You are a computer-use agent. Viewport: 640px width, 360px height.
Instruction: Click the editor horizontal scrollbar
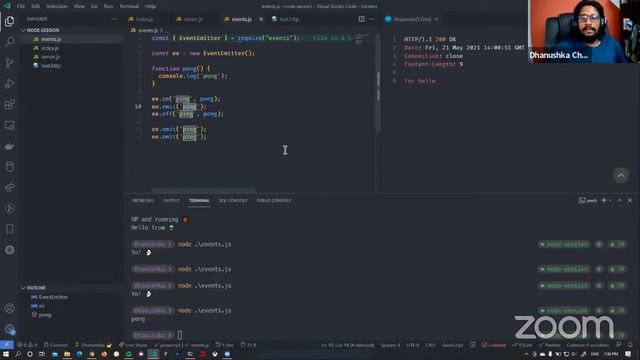point(204,190)
